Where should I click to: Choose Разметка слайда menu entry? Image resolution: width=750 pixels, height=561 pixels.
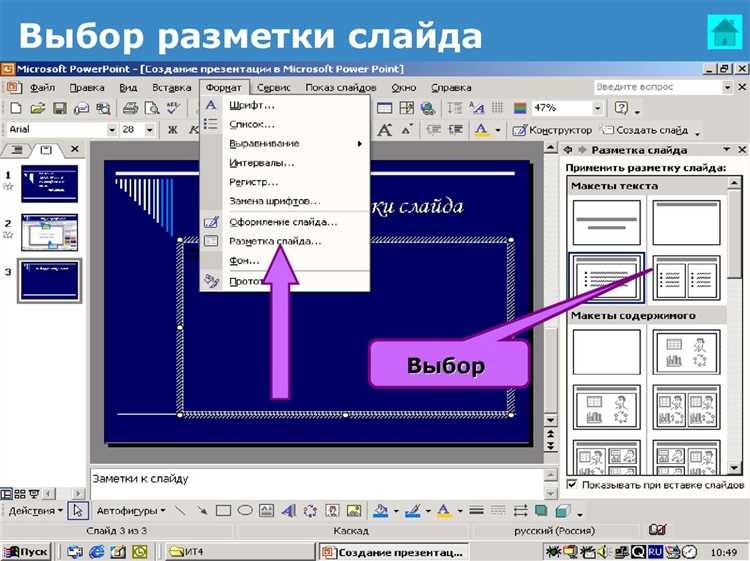click(x=285, y=242)
